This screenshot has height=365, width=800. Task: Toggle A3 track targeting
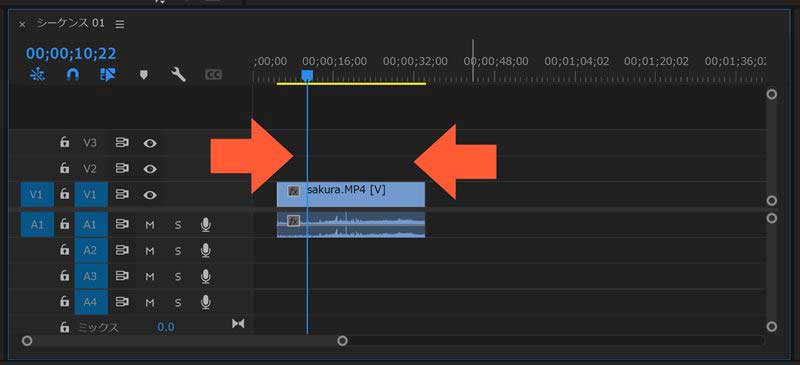(91, 276)
